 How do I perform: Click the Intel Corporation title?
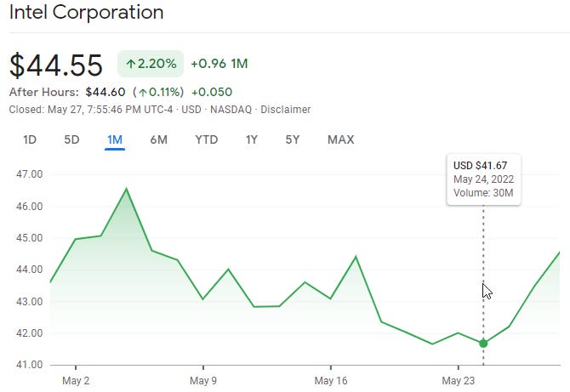[86, 12]
